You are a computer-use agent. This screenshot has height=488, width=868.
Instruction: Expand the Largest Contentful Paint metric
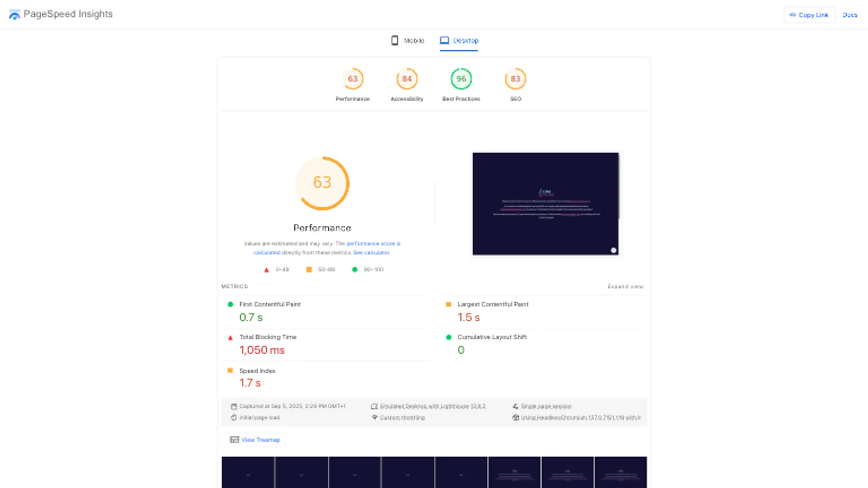tap(492, 304)
